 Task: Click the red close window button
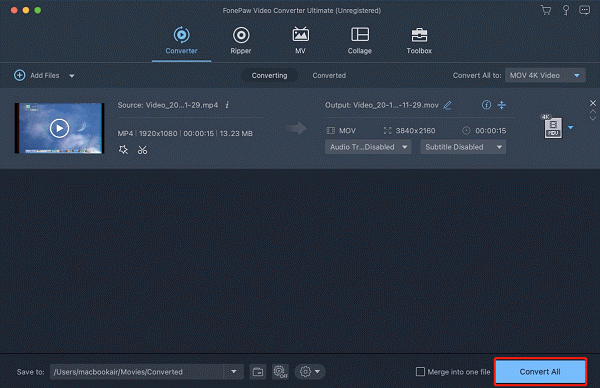click(14, 10)
